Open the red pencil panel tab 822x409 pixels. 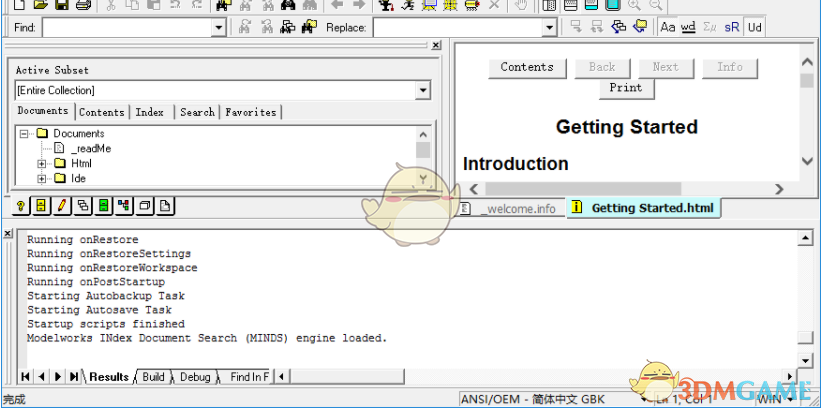pos(62,206)
